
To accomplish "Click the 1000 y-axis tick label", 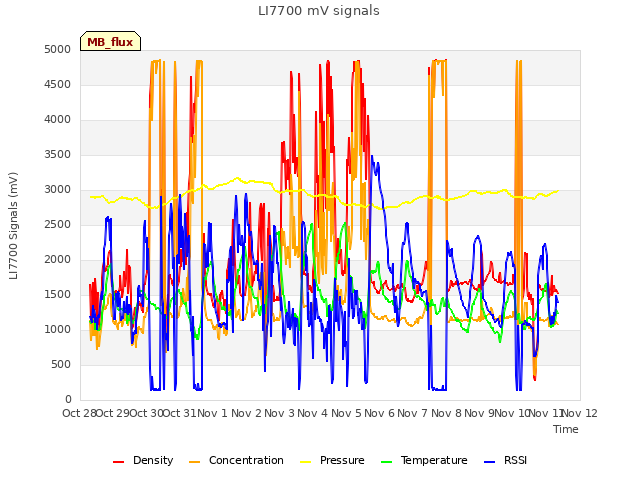I will [x=58, y=329].
